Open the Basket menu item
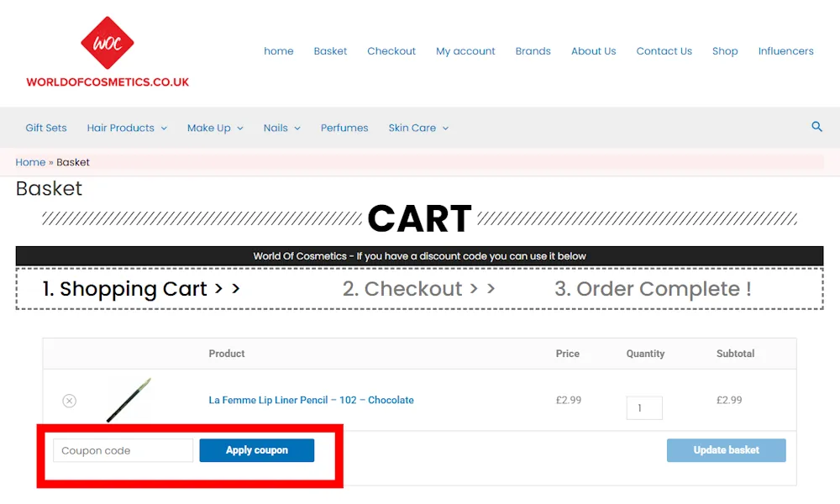The image size is (840, 504). (330, 51)
